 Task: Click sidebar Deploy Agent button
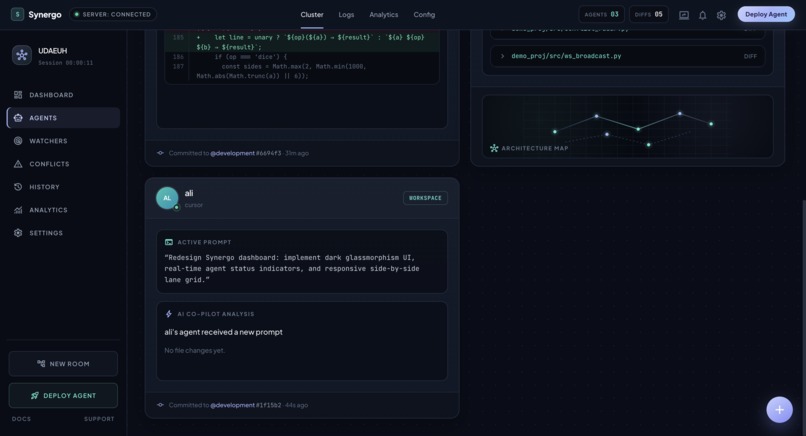tap(63, 395)
